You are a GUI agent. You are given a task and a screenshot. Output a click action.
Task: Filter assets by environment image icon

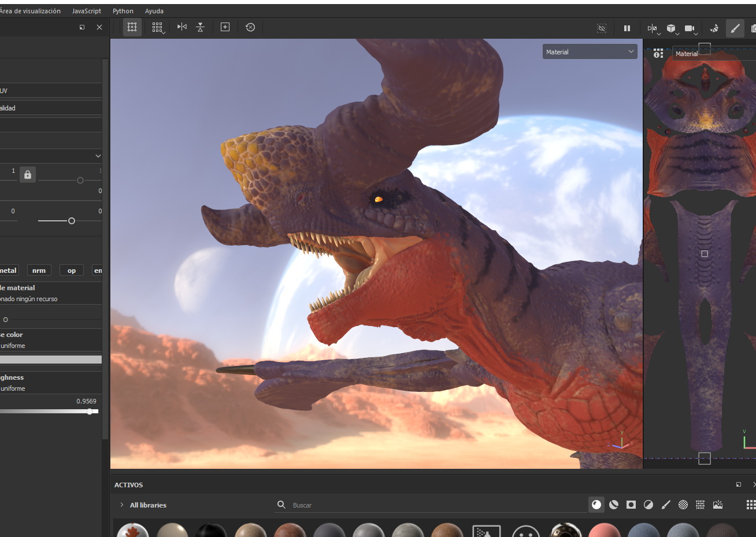pos(718,505)
